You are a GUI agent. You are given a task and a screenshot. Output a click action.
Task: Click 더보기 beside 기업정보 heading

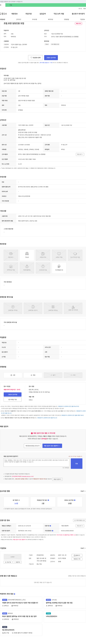83,548
